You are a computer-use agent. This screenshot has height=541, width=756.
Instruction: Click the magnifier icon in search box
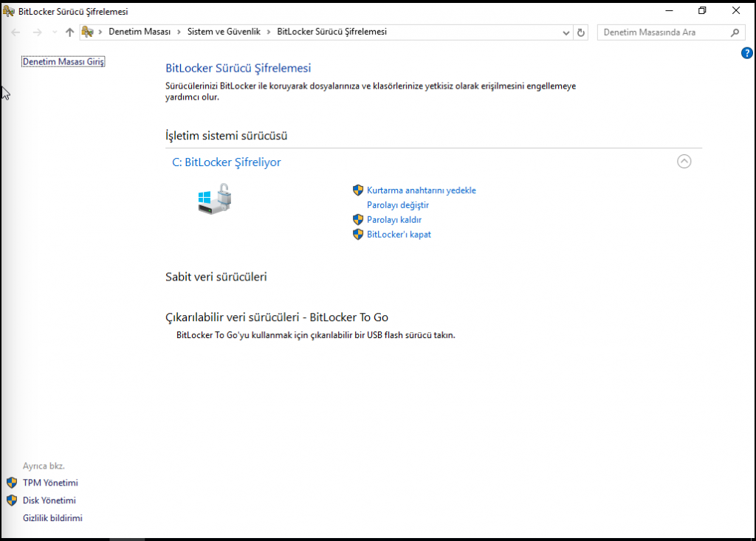click(x=734, y=32)
